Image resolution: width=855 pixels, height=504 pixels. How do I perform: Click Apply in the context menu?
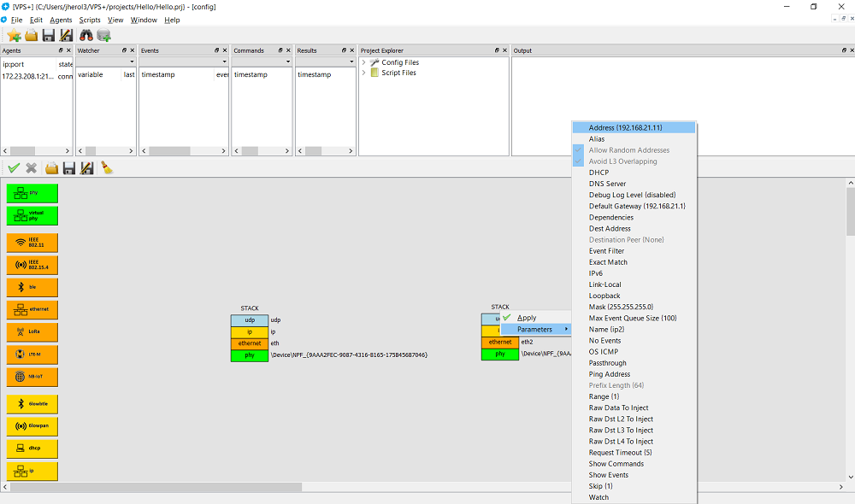527,318
